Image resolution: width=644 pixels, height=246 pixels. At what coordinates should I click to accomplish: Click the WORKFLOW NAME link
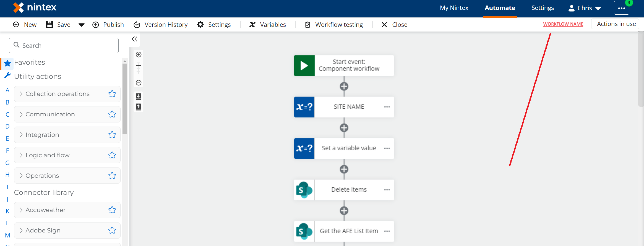pyautogui.click(x=563, y=24)
